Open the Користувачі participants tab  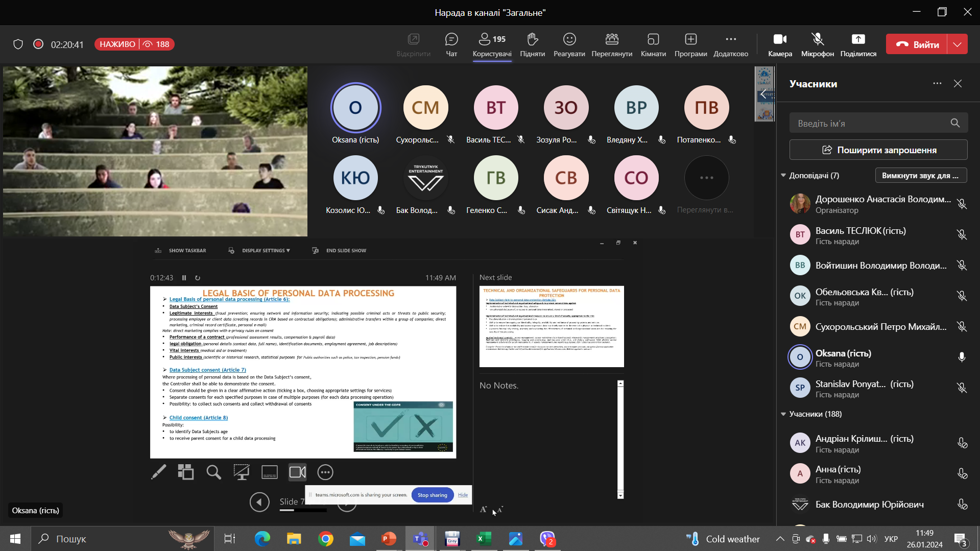point(492,44)
